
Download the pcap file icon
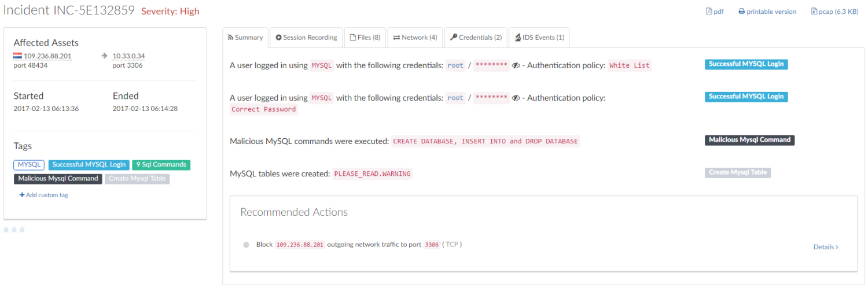[814, 12]
